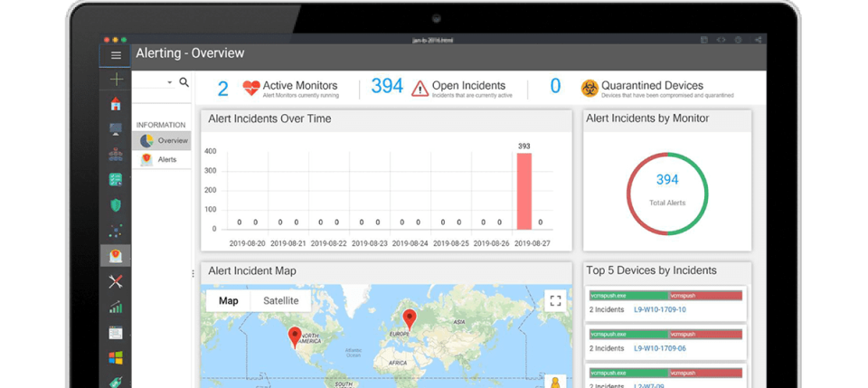Switch map to Map view
Screen dimensions: 868x388
229,300
